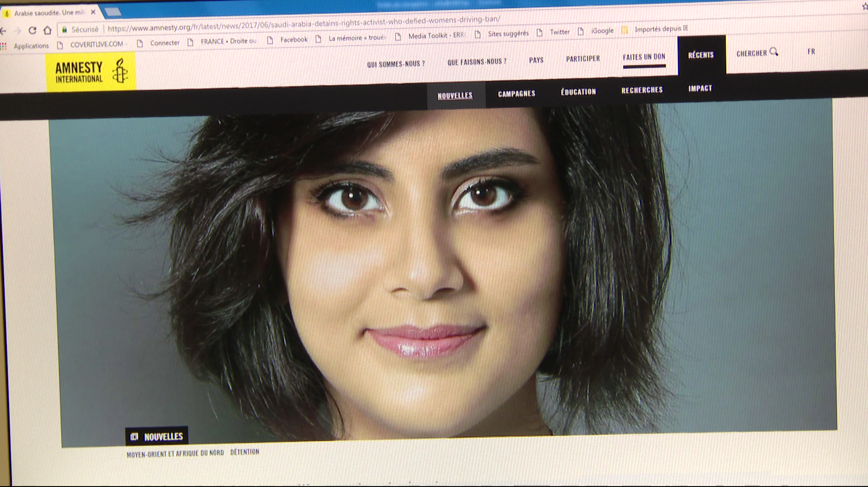Click the URL address bar
868x487 pixels.
(303, 23)
